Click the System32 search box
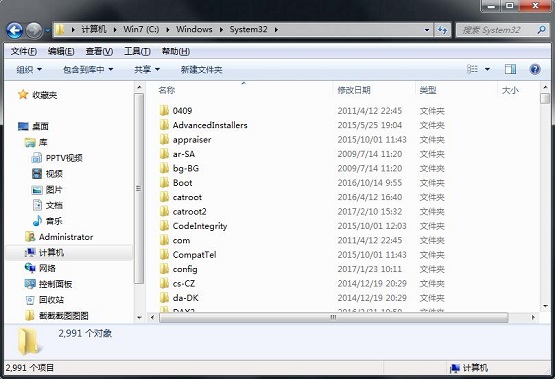Image resolution: width=555 pixels, height=379 pixels. point(502,30)
